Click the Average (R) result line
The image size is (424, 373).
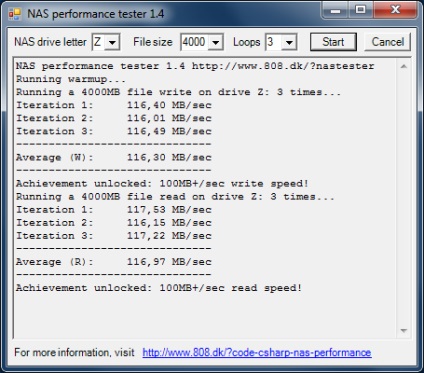114,262
